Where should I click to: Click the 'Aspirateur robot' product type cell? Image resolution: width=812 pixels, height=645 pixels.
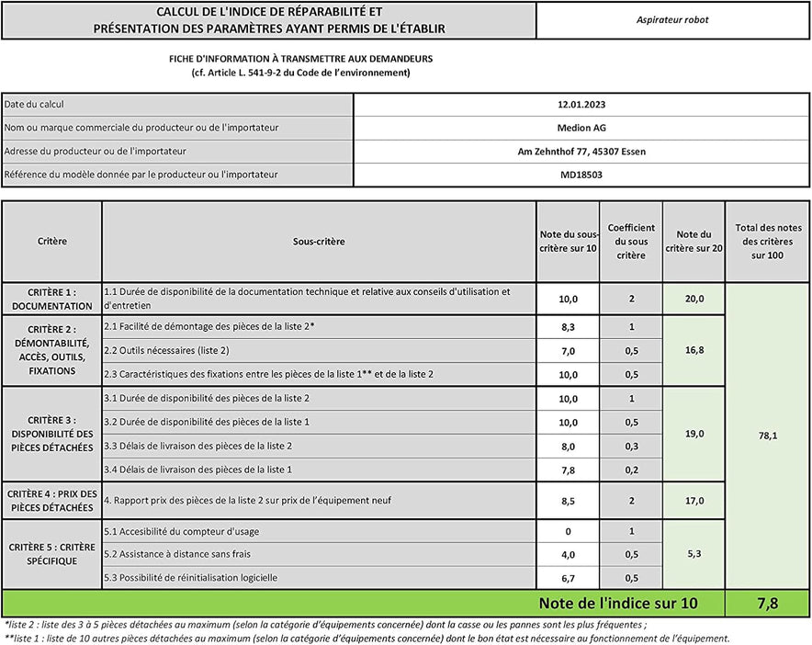tap(672, 19)
